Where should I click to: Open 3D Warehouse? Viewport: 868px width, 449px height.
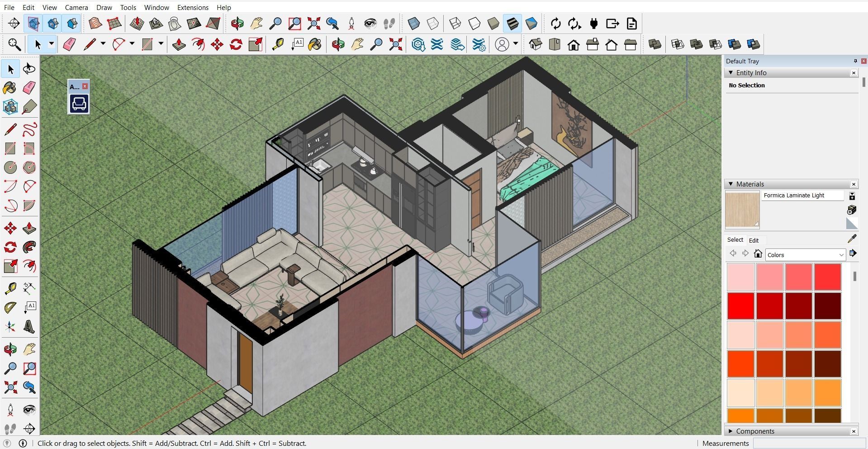point(418,44)
